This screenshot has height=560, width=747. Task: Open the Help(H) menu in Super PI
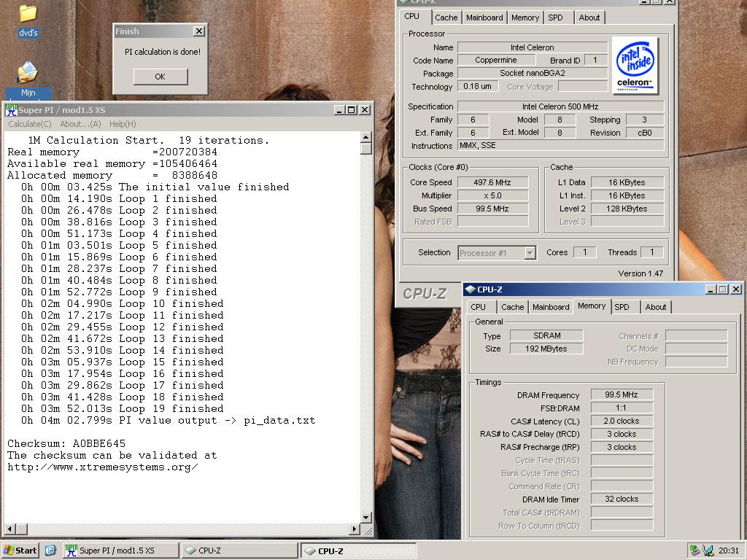123,124
